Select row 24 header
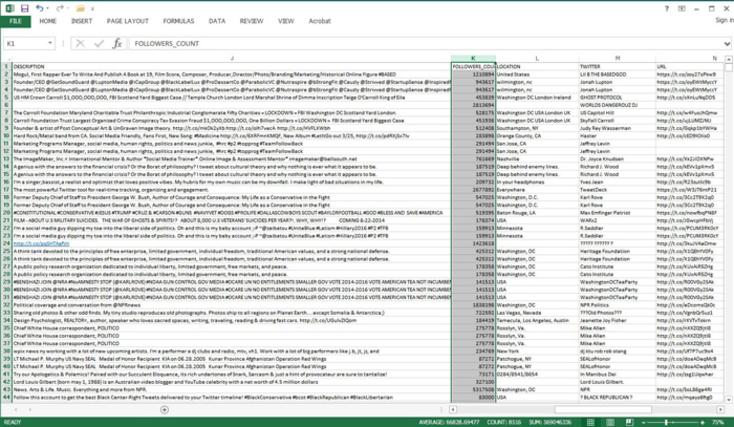This screenshot has width=734, height=427. coord(6,243)
